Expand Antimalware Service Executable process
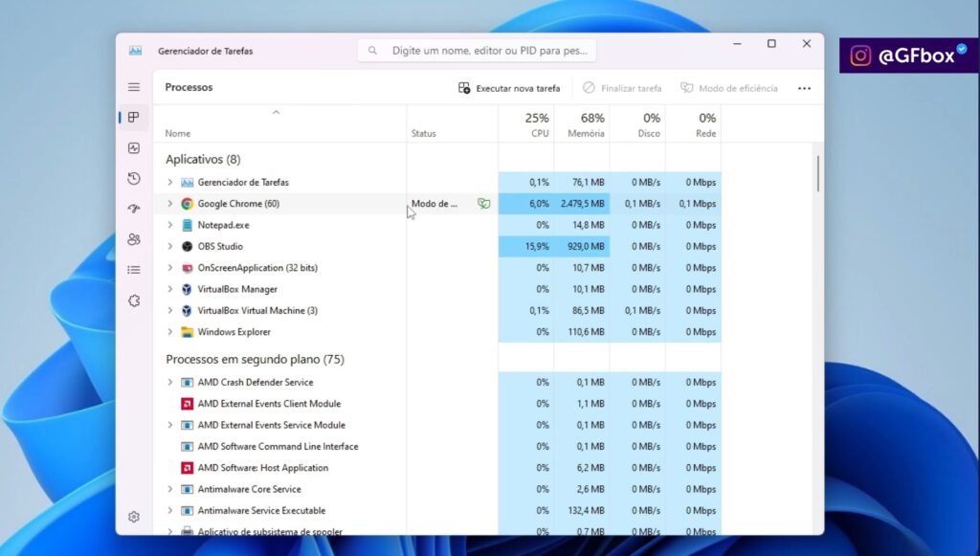This screenshot has height=556, width=980. tap(169, 510)
